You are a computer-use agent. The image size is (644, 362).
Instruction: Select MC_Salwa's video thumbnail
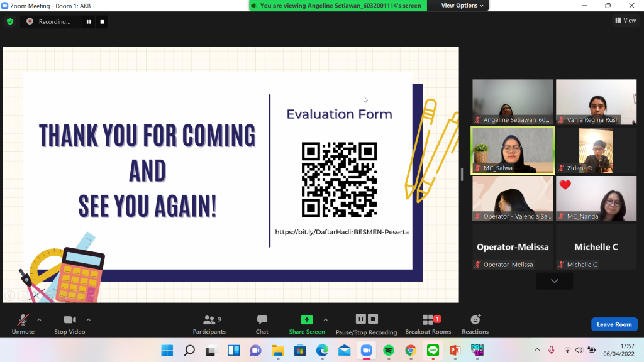(513, 150)
